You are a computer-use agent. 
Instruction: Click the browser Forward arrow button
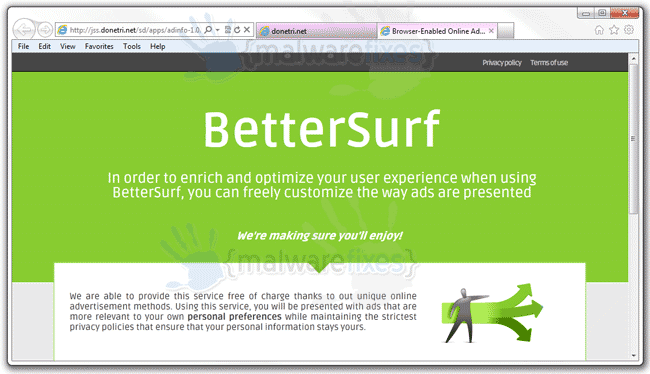click(45, 30)
